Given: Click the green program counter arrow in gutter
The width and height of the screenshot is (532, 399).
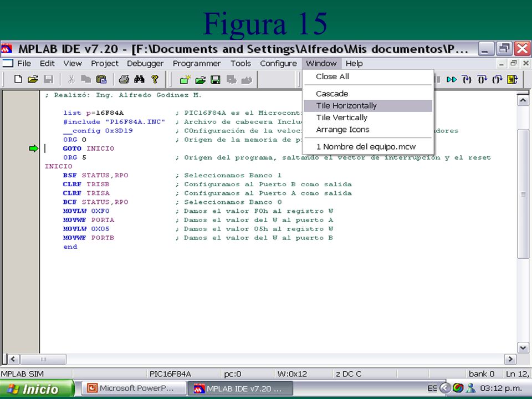Looking at the screenshot, I should pyautogui.click(x=34, y=149).
